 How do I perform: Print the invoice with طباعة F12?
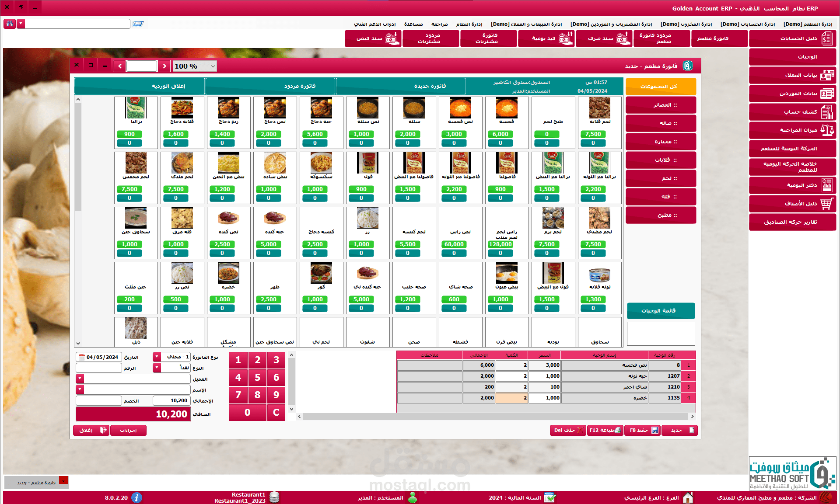click(x=605, y=430)
